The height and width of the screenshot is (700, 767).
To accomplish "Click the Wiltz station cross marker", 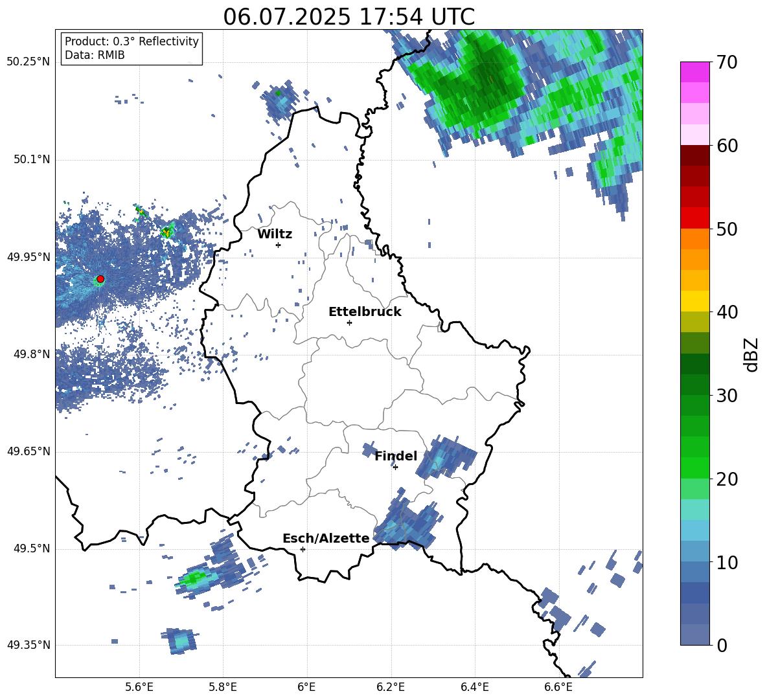I will pos(279,245).
